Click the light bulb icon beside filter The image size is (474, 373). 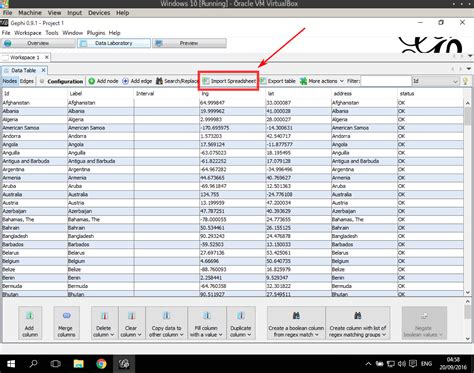pos(465,81)
